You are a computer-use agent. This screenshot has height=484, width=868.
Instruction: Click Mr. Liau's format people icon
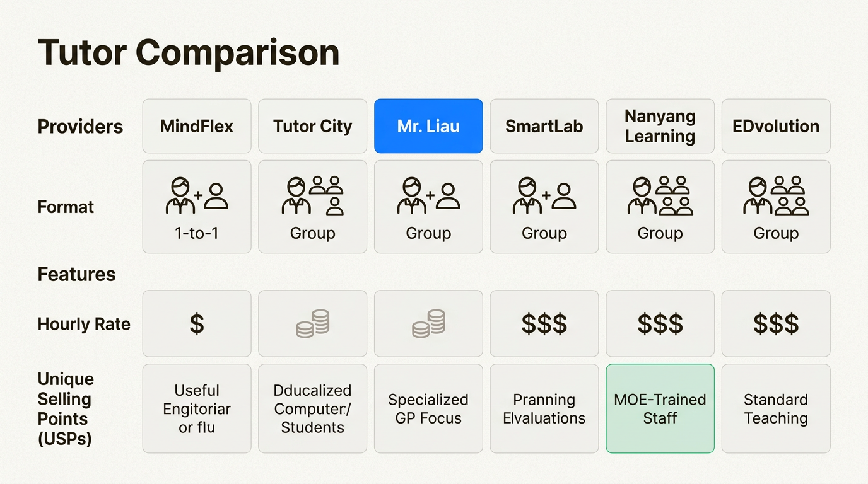point(428,195)
